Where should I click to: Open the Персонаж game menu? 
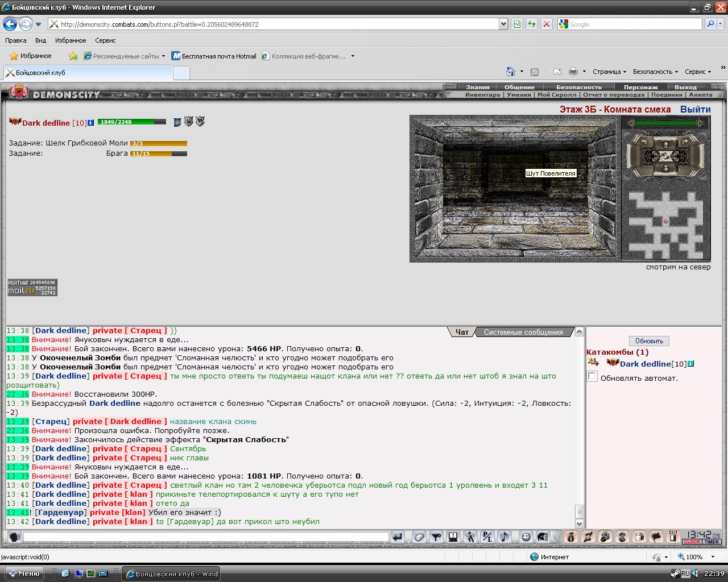pyautogui.click(x=640, y=87)
